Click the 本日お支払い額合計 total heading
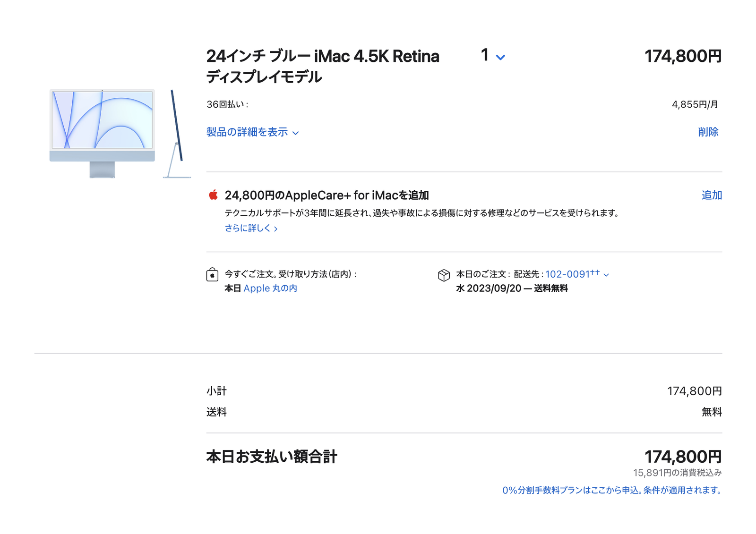756x534 pixels. (272, 457)
